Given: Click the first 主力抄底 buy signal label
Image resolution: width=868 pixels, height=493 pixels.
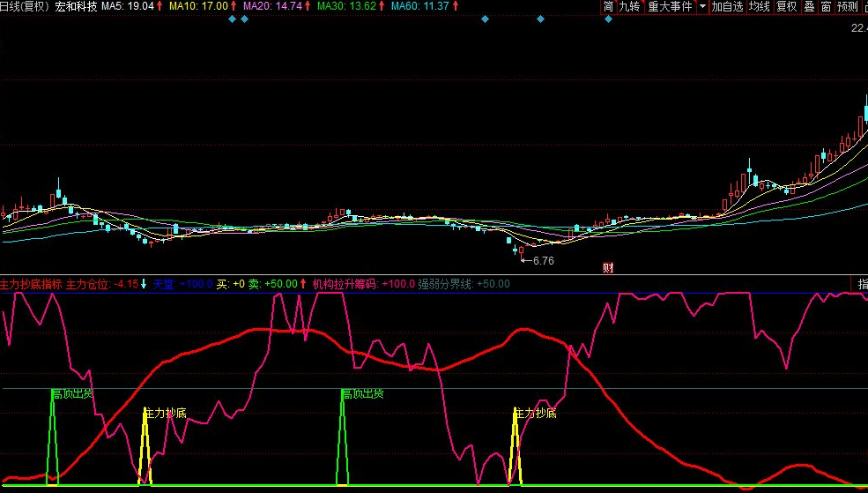Looking at the screenshot, I should [x=165, y=414].
